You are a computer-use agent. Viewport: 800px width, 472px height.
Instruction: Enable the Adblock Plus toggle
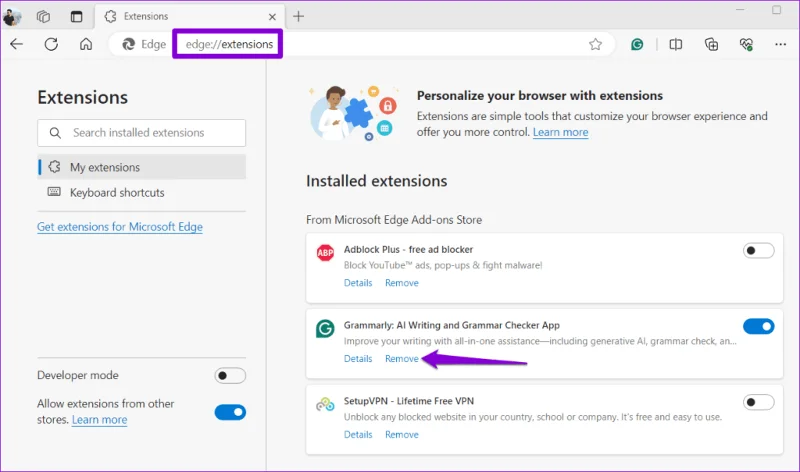(758, 251)
